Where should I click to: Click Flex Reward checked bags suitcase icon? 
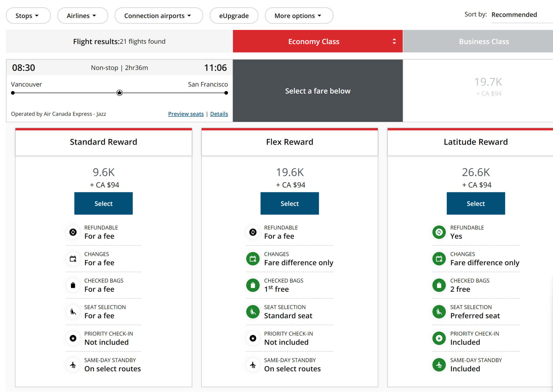(x=253, y=285)
